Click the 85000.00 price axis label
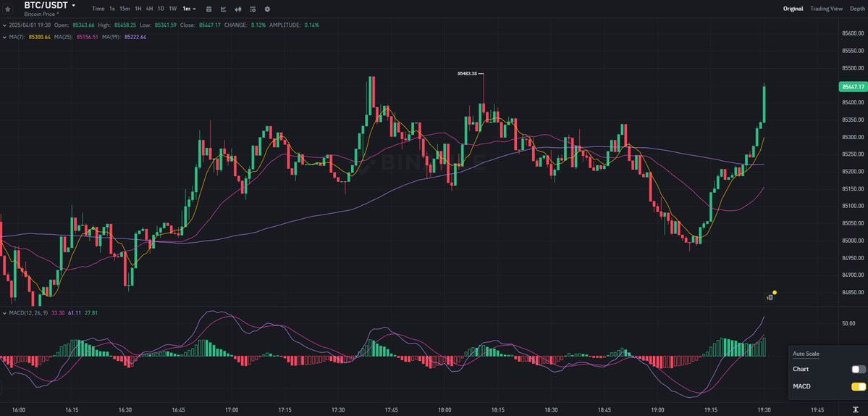The width and height of the screenshot is (868, 416). point(853,241)
